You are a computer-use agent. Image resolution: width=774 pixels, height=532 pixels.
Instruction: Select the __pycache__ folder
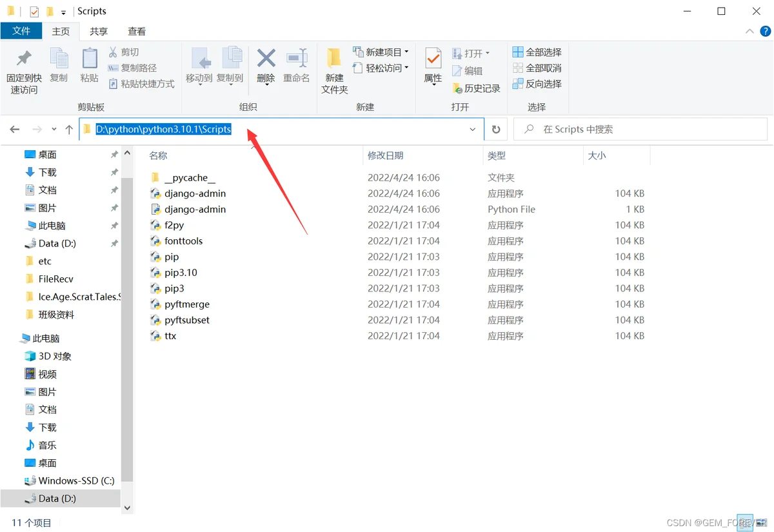[190, 177]
